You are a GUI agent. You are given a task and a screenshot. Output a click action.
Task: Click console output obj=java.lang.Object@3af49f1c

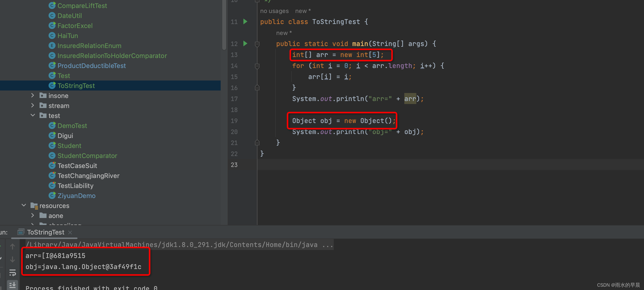83,266
